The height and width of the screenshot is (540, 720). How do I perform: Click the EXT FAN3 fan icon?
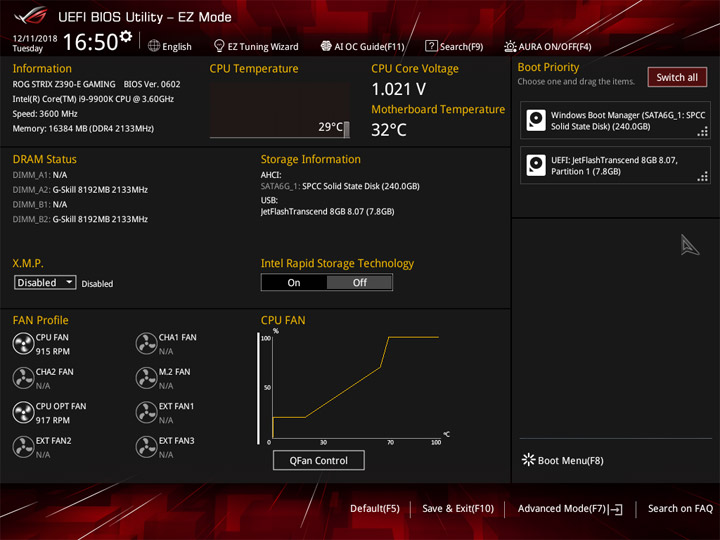click(146, 447)
